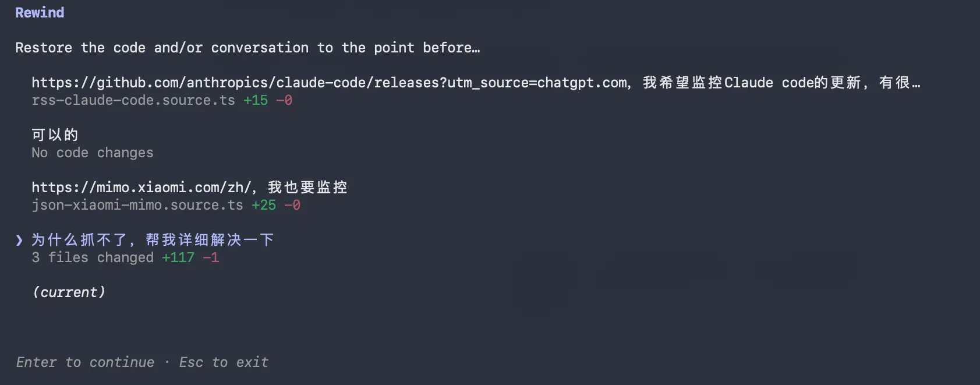The width and height of the screenshot is (980, 385).
Task: Click the -1 deletions count
Action: click(x=211, y=257)
